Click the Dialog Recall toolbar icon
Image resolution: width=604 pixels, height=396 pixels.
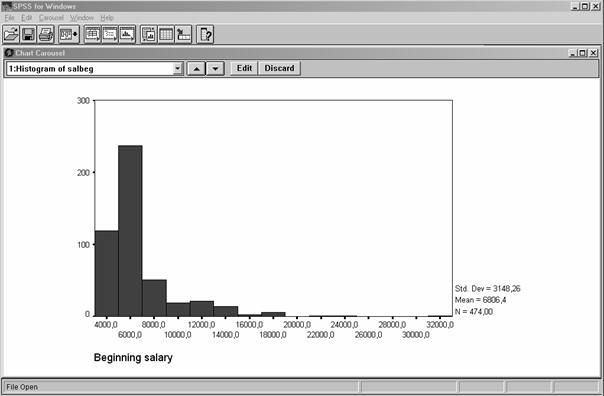point(69,34)
